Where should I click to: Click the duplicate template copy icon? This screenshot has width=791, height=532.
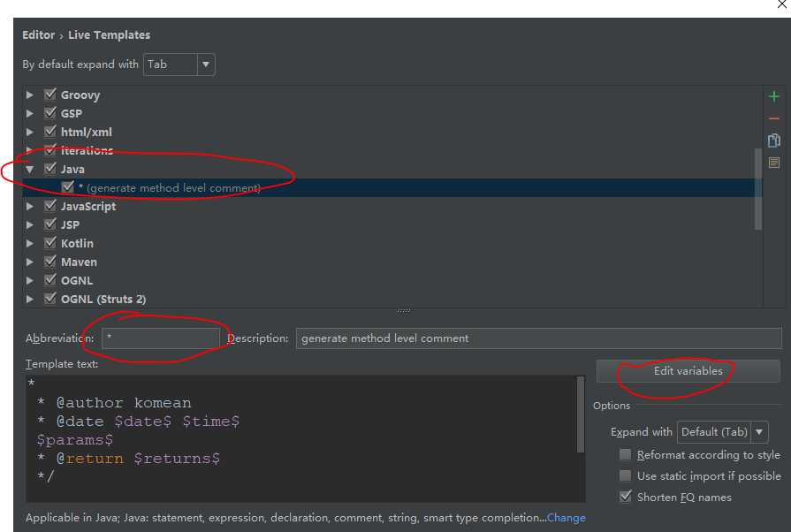click(774, 141)
